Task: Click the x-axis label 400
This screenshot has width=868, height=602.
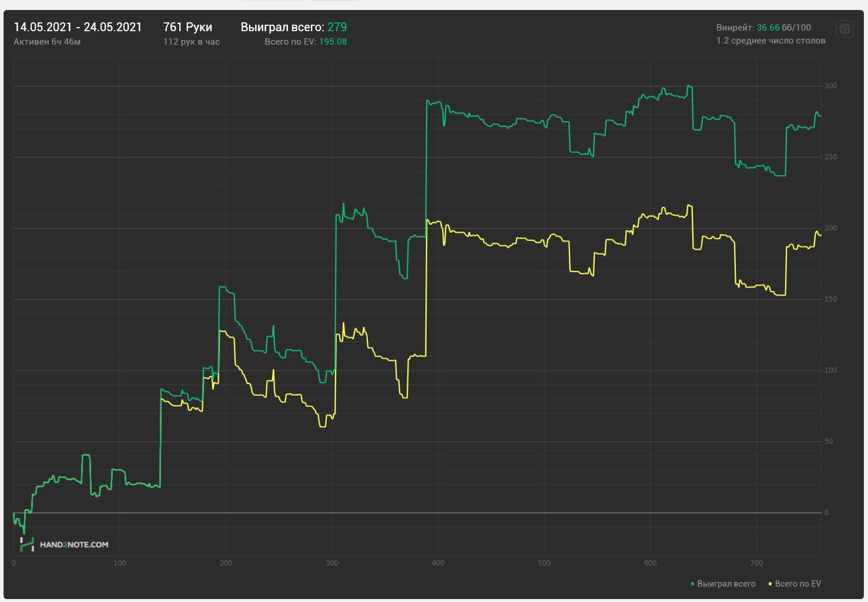Action: (438, 563)
